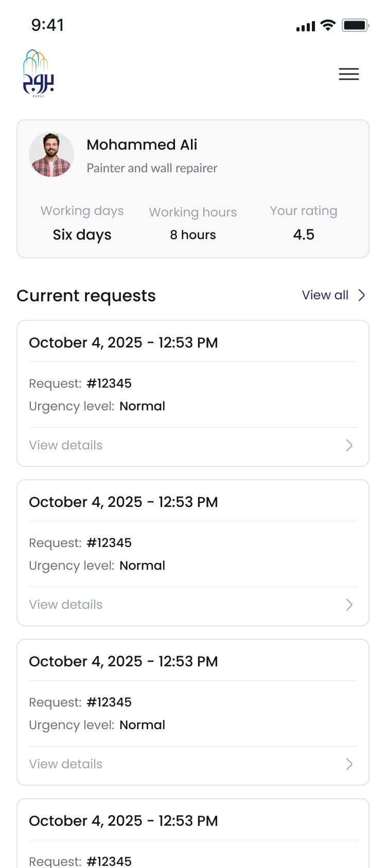Viewport: 386px width, 868px height.
Task: Click View details on the first request
Action: coord(66,445)
